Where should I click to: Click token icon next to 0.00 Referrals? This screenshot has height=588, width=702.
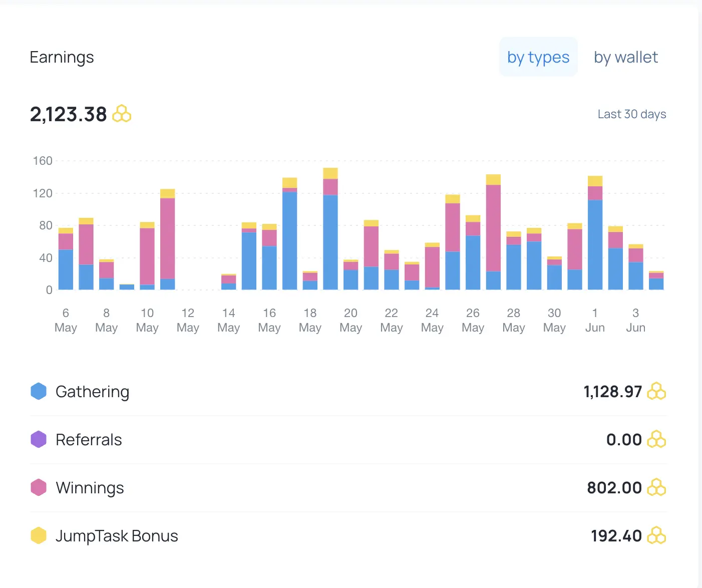point(656,439)
